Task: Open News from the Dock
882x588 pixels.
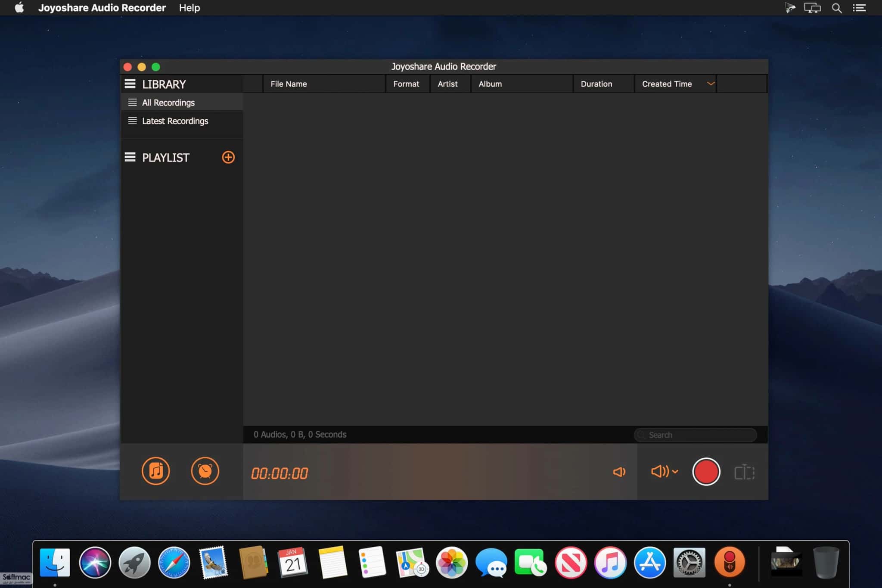Action: tap(571, 562)
